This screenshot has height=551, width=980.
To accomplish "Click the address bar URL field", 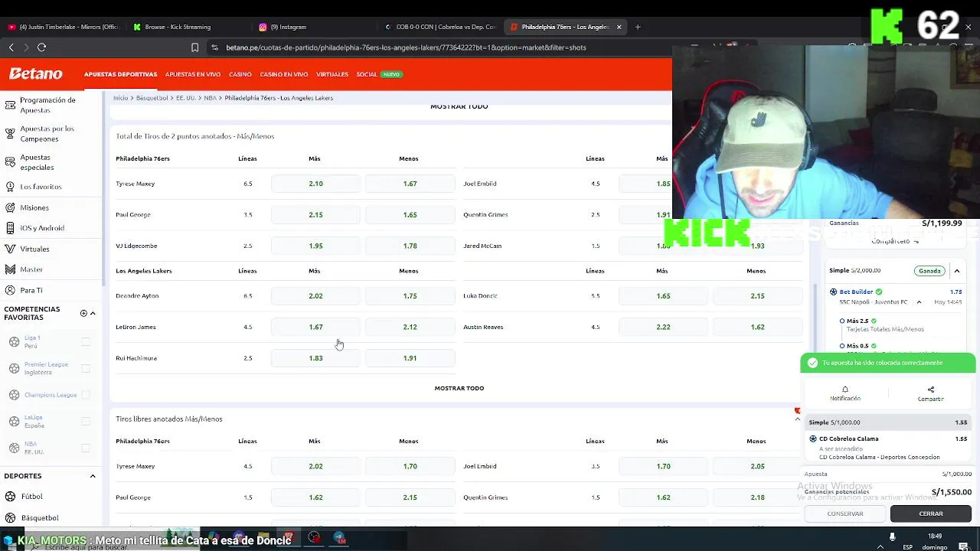I will point(406,47).
